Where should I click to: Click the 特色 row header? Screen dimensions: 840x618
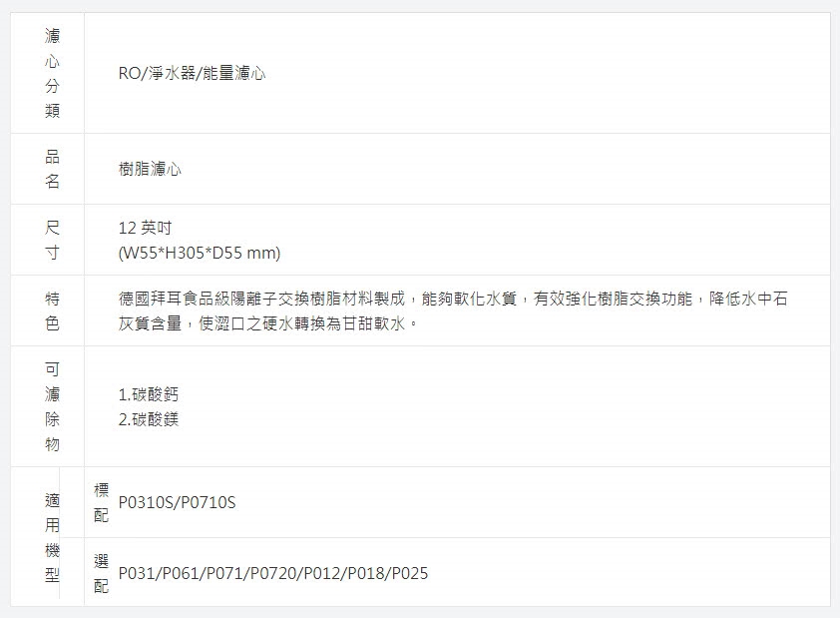pos(52,310)
